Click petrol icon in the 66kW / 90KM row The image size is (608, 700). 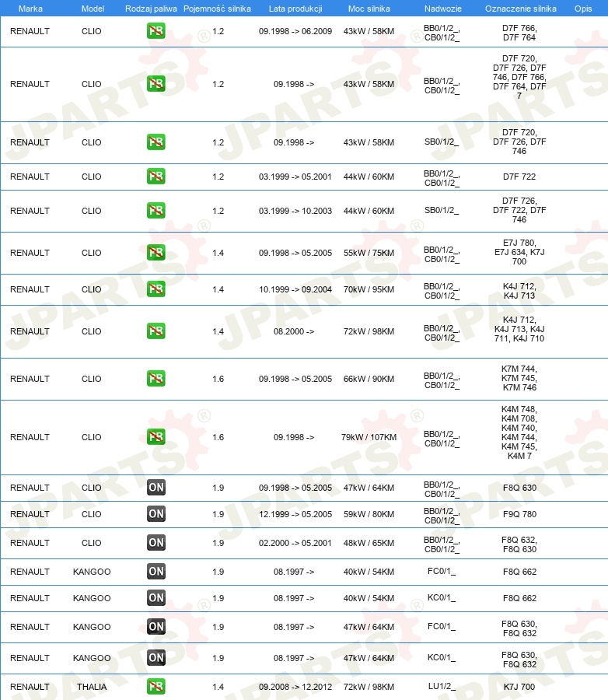tap(155, 379)
